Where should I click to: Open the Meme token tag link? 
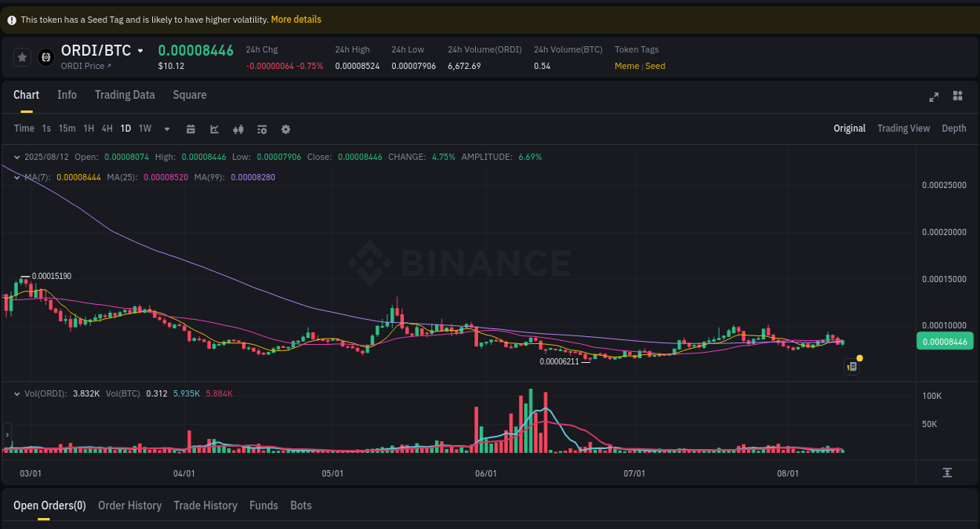coord(626,66)
